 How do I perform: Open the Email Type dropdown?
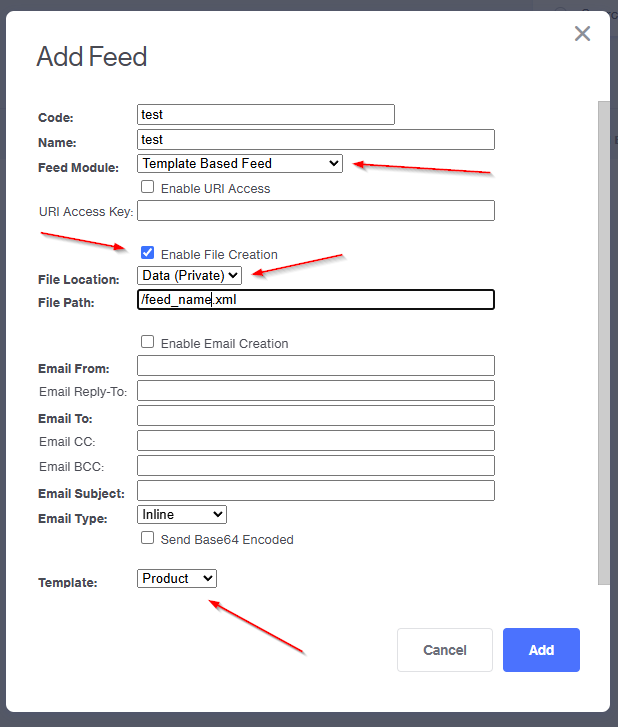182,514
